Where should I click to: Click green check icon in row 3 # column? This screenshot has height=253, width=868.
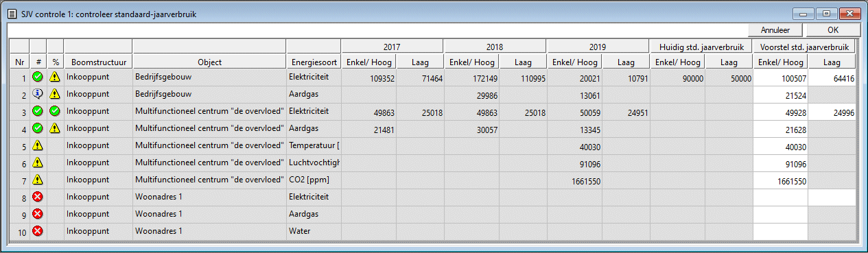(x=38, y=111)
